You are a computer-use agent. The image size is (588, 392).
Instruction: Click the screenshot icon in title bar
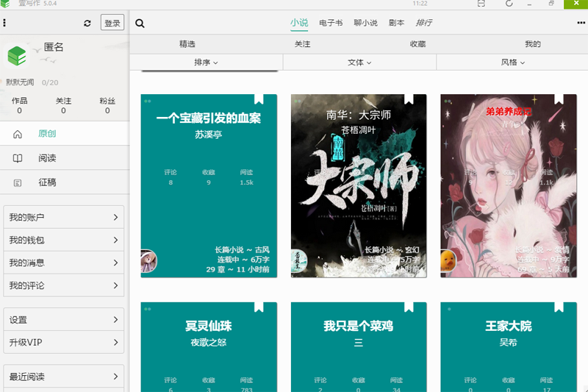point(481,4)
